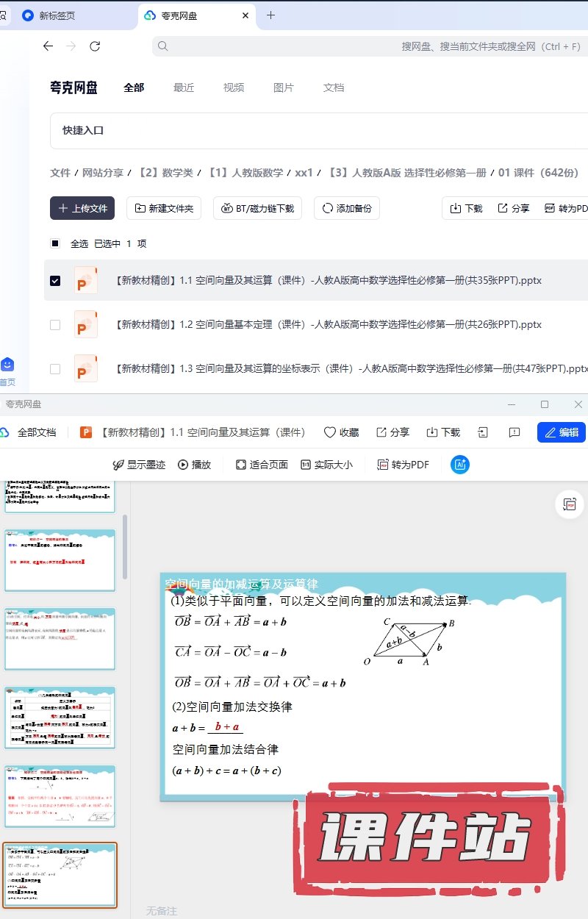Check the 1.2 空间向量基本定理 file checkbox
The height and width of the screenshot is (919, 588).
pyautogui.click(x=55, y=324)
